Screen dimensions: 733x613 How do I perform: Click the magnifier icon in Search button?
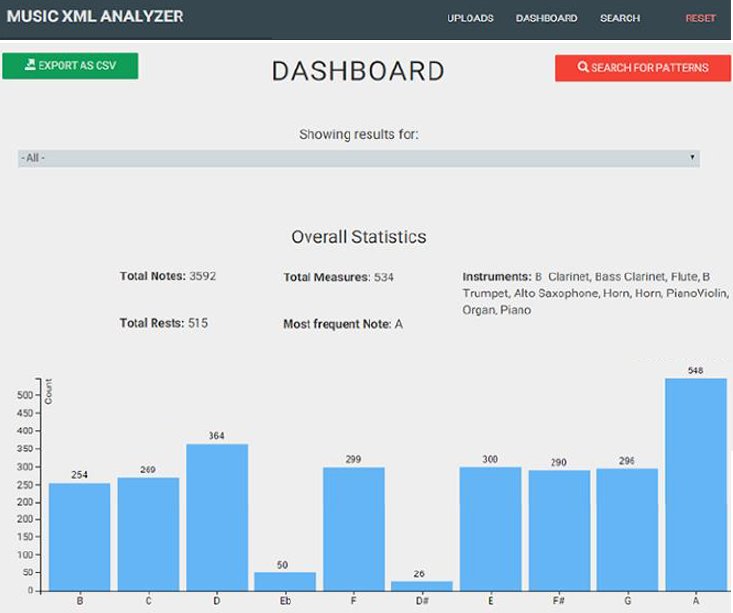tap(583, 67)
